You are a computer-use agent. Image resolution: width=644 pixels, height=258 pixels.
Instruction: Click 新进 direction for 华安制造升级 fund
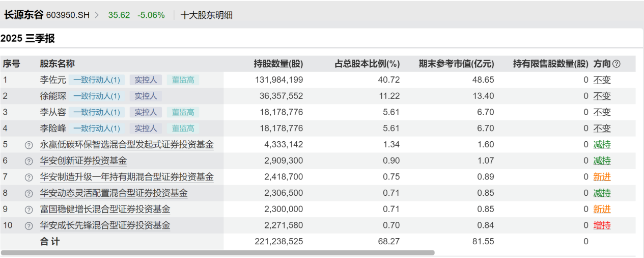tap(602, 177)
